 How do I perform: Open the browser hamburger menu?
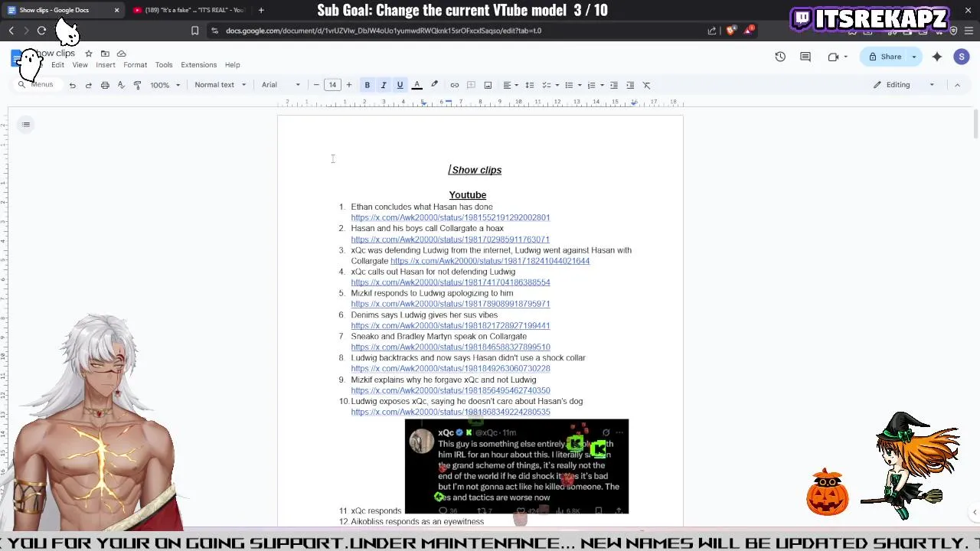point(968,31)
